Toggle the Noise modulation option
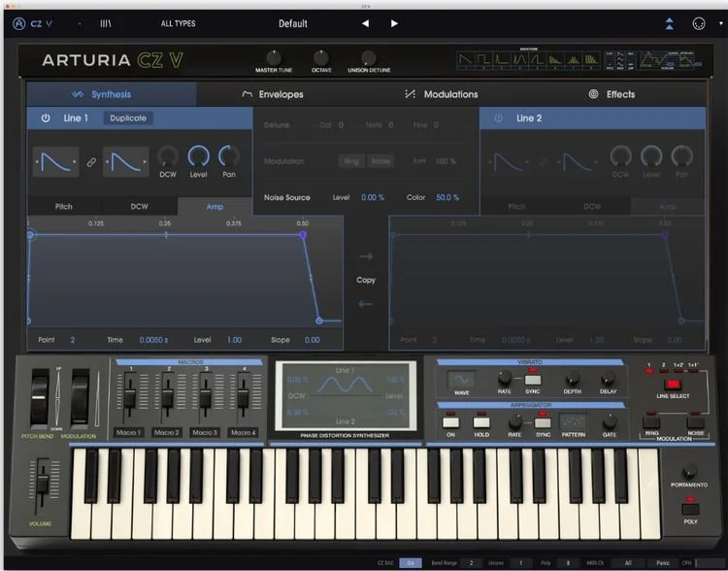Image resolution: width=728 pixels, height=571 pixels. coord(381,161)
